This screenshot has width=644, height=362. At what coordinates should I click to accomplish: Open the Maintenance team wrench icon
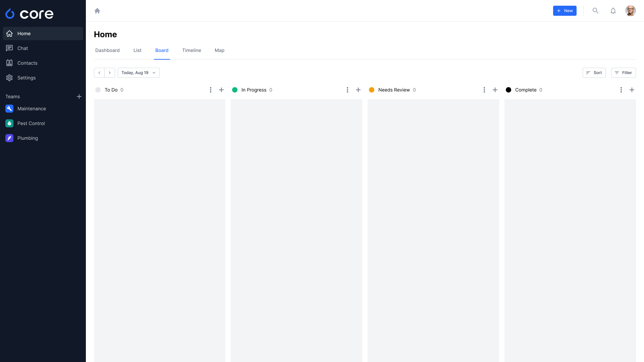pyautogui.click(x=9, y=109)
